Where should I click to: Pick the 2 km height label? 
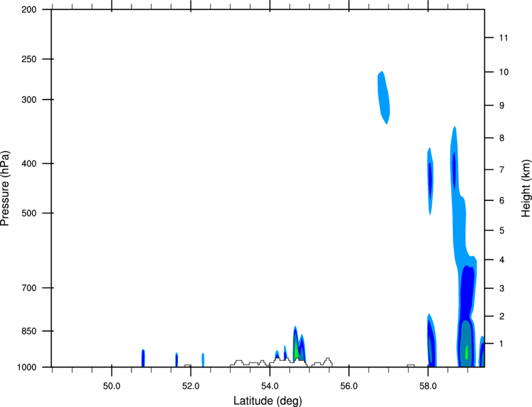point(502,316)
